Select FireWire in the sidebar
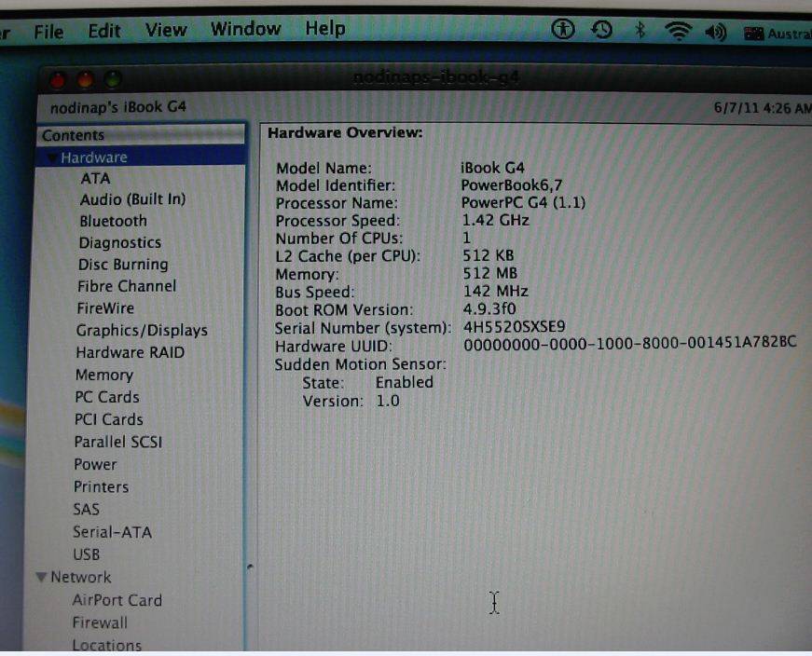This screenshot has width=812, height=656. pyautogui.click(x=105, y=308)
